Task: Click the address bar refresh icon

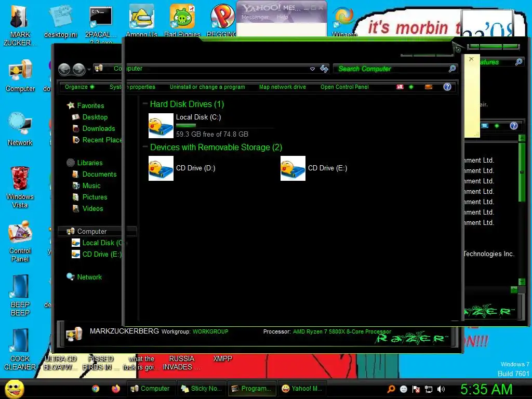Action: pyautogui.click(x=324, y=69)
